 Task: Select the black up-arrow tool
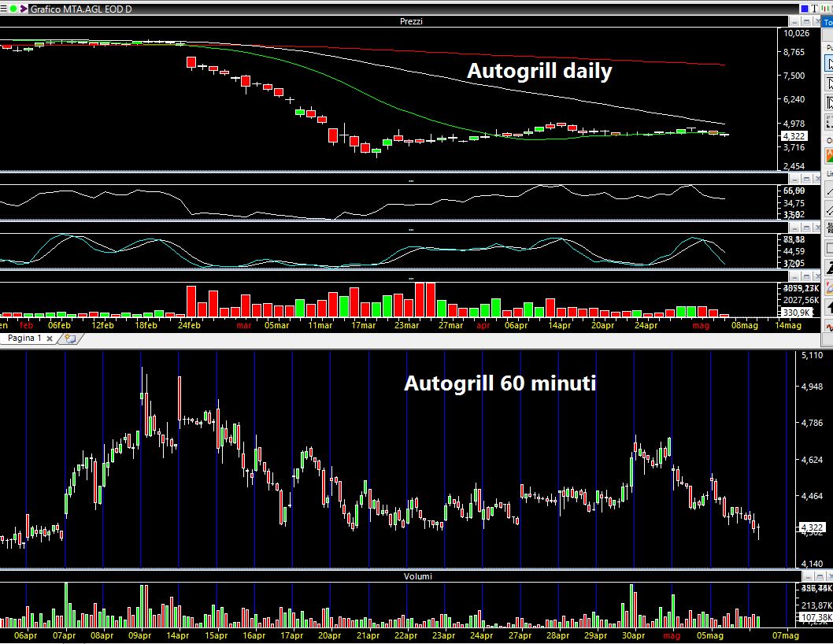pos(829,308)
